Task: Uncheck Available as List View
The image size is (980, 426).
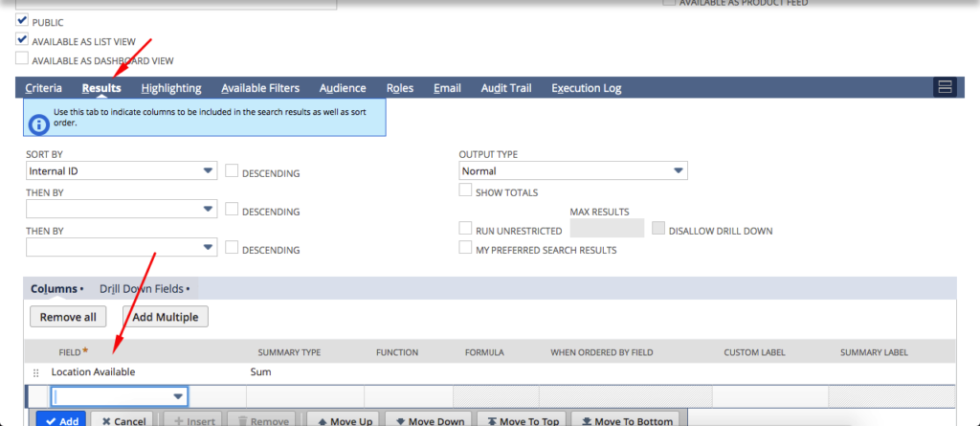Action: tap(22, 40)
